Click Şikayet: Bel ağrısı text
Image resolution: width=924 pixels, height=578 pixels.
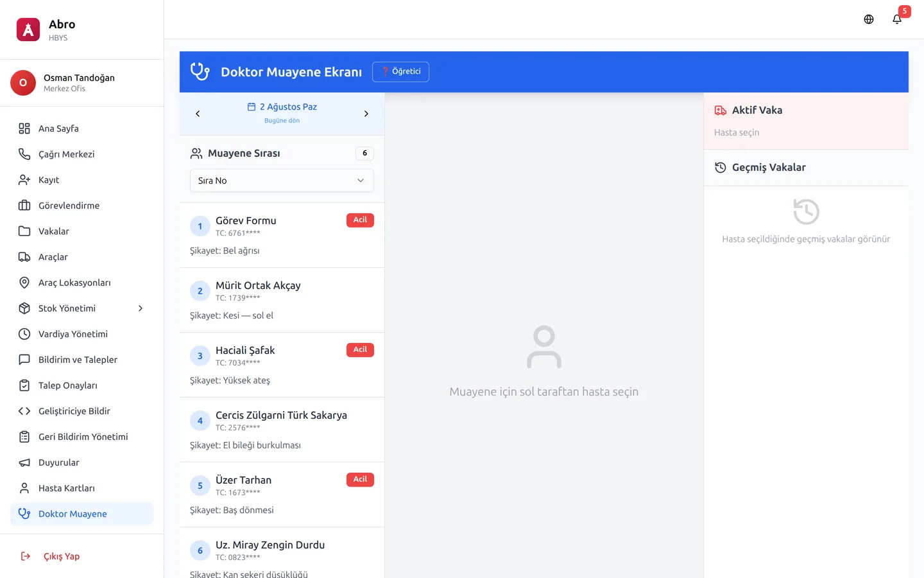[x=225, y=250]
